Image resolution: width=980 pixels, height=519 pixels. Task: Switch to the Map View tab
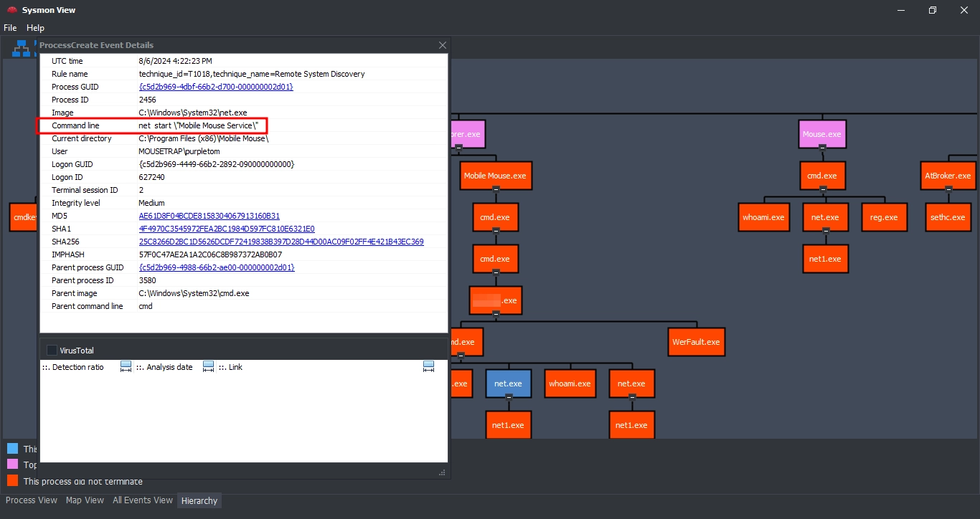(x=85, y=500)
